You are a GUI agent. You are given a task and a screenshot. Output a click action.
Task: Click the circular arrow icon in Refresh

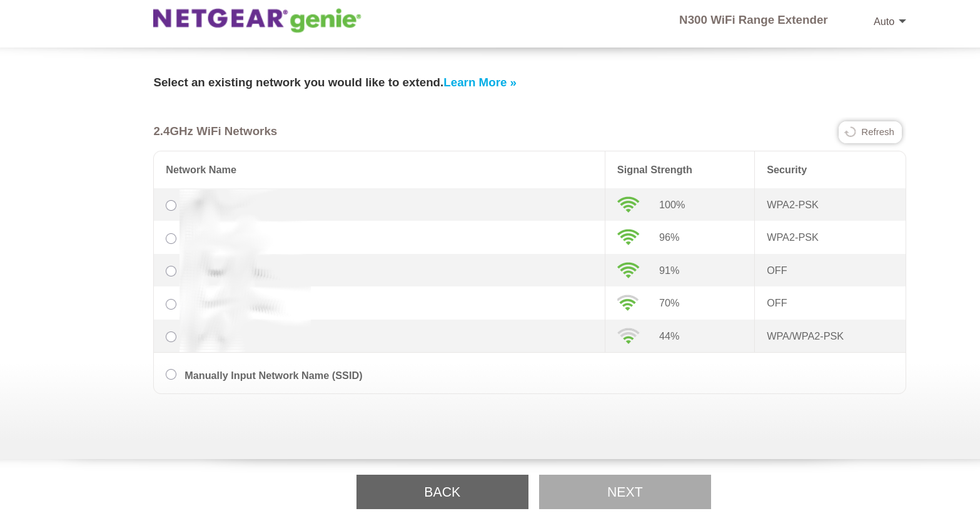pos(850,132)
